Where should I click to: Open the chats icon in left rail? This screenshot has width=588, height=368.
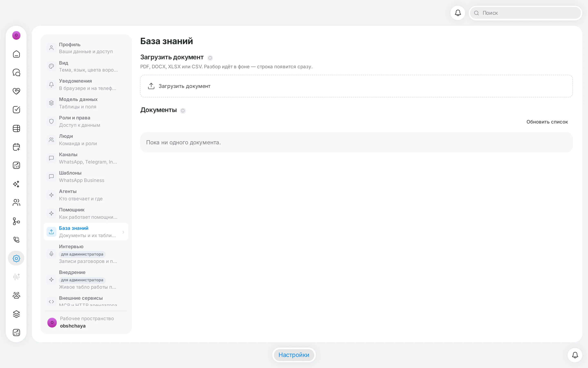point(16,73)
